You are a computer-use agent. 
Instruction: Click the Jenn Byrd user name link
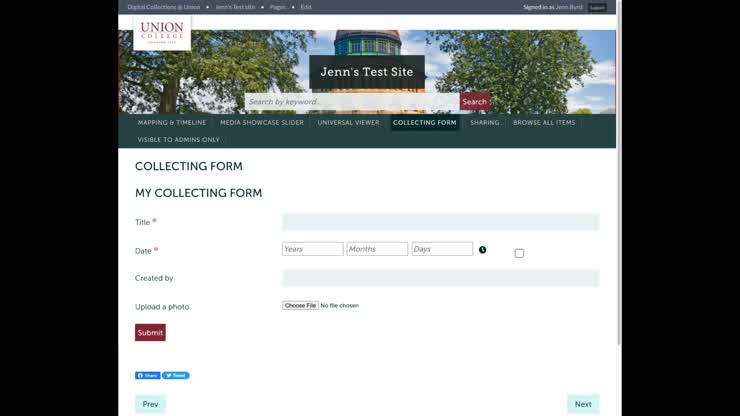[x=569, y=7]
